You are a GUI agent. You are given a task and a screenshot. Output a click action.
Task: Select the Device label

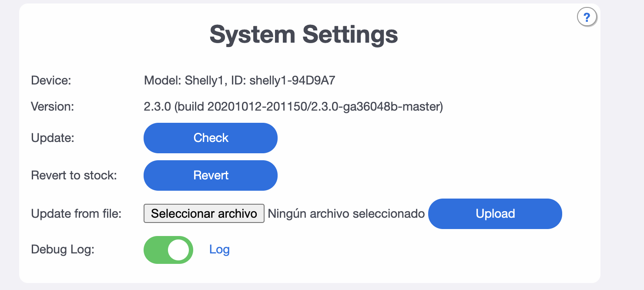click(x=51, y=81)
